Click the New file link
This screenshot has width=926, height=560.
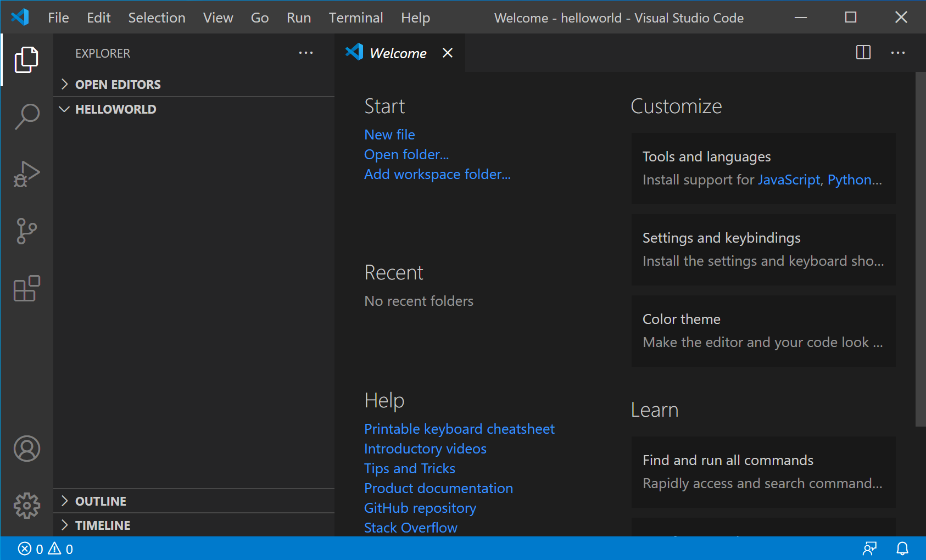tap(389, 135)
